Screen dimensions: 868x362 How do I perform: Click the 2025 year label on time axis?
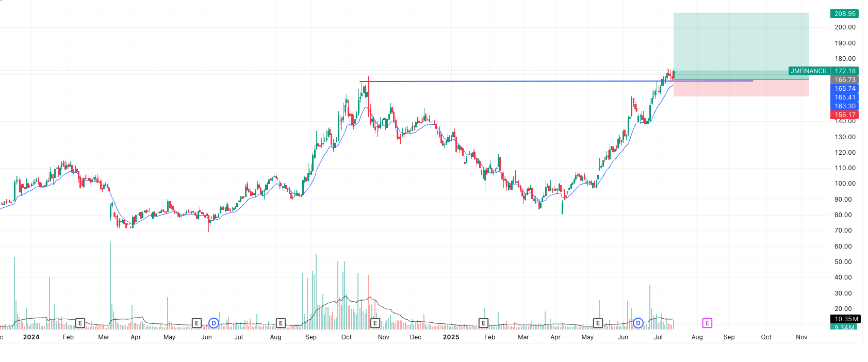pos(451,337)
